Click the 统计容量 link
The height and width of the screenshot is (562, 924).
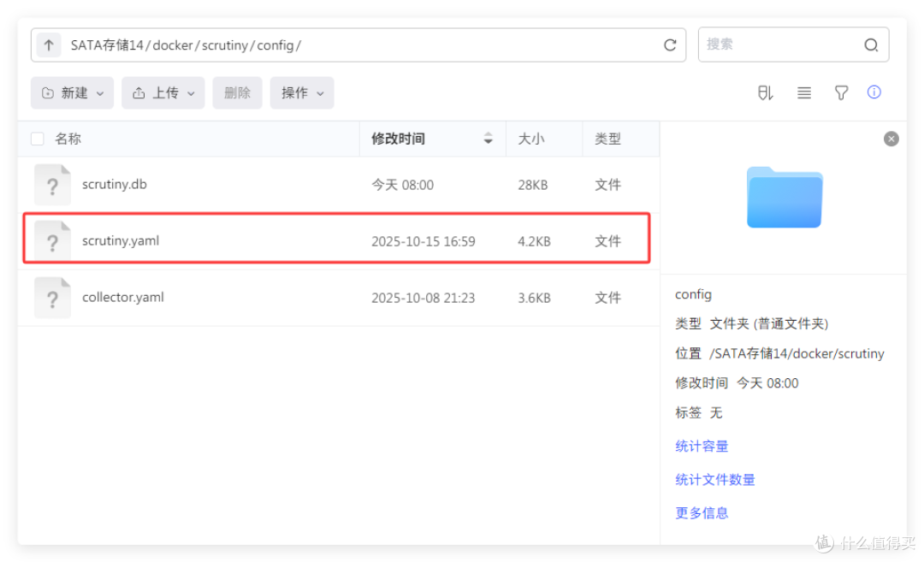[702, 446]
